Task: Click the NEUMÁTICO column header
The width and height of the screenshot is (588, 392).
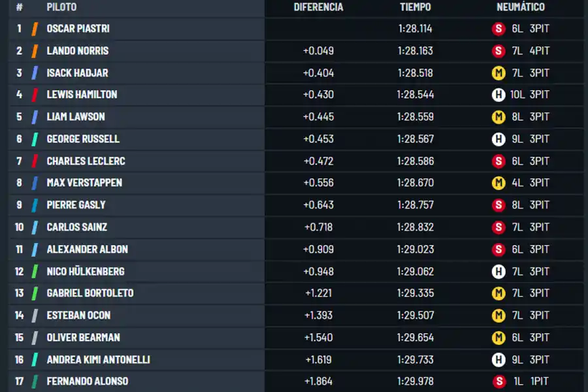Action: [520, 7]
